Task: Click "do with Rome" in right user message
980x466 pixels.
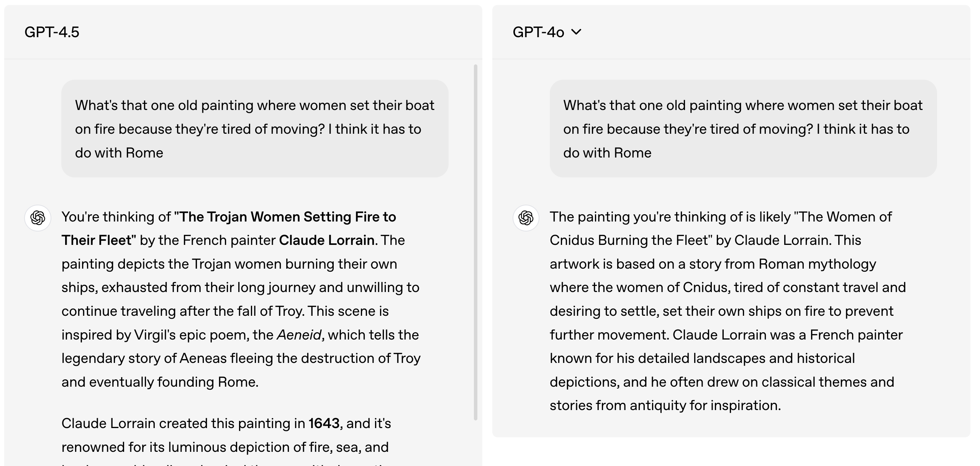Action: 607,153
